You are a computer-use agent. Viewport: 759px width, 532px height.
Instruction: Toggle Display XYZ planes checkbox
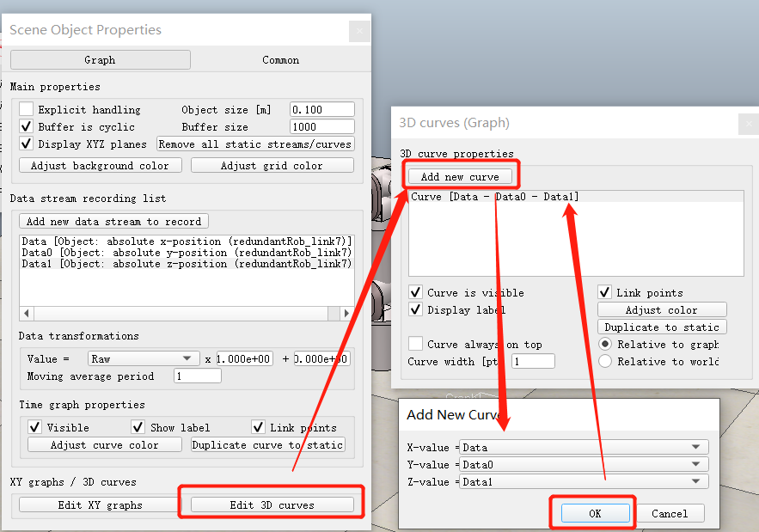coord(27,144)
